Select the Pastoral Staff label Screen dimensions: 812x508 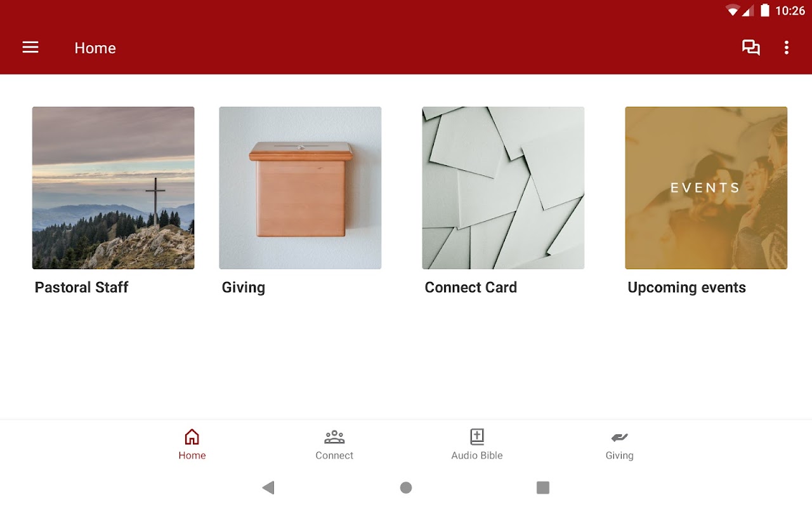pos(81,288)
